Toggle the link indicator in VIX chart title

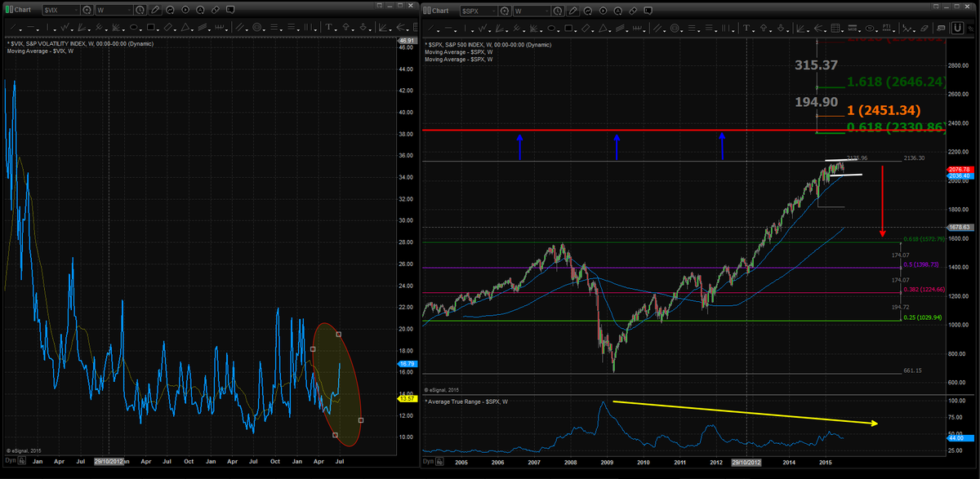point(9,10)
